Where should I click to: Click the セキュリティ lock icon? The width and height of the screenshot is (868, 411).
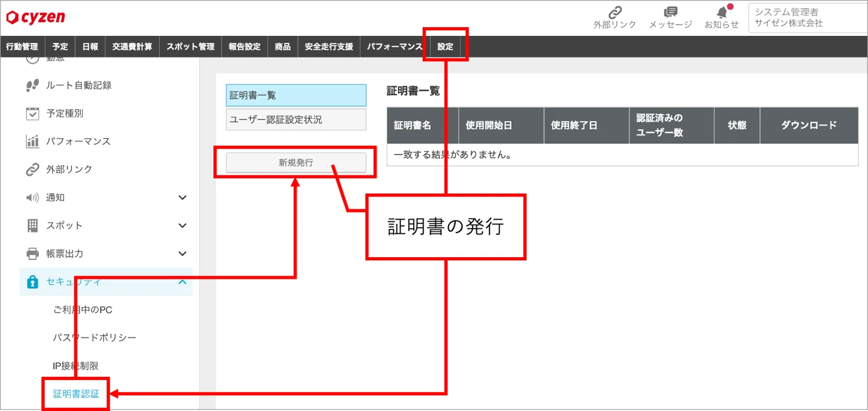pos(33,282)
